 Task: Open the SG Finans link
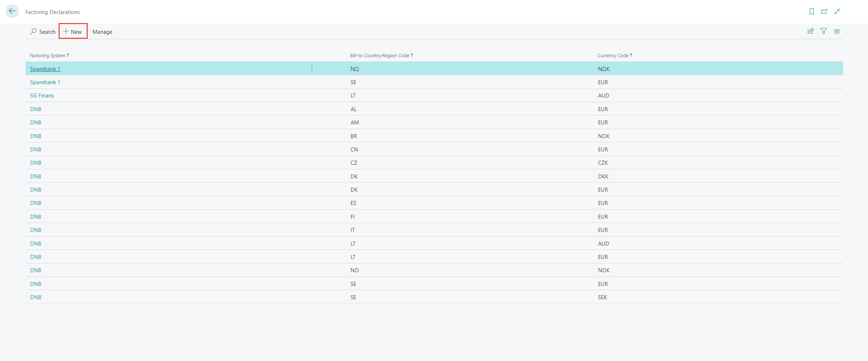point(42,96)
